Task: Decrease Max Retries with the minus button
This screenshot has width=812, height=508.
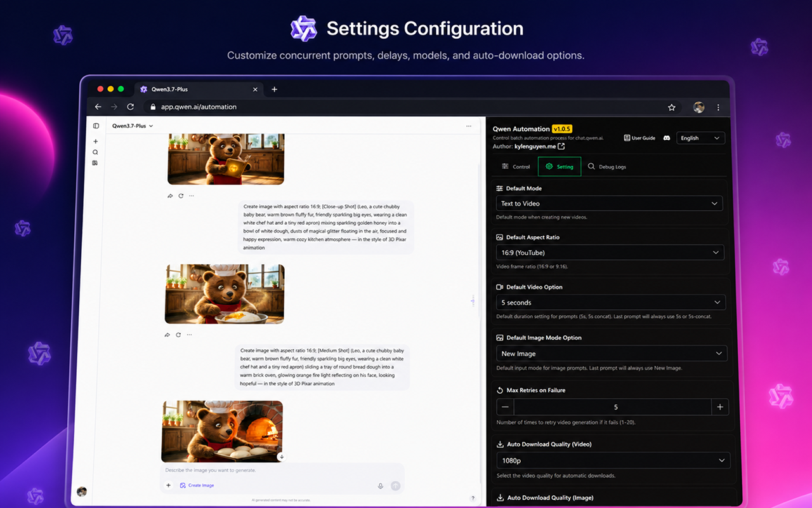Action: [x=505, y=407]
